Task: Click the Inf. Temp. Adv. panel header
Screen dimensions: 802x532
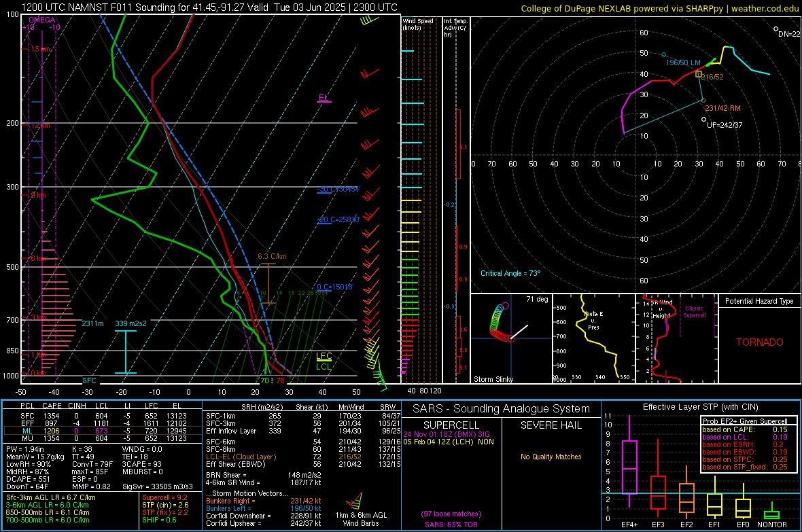Action: 456,28
